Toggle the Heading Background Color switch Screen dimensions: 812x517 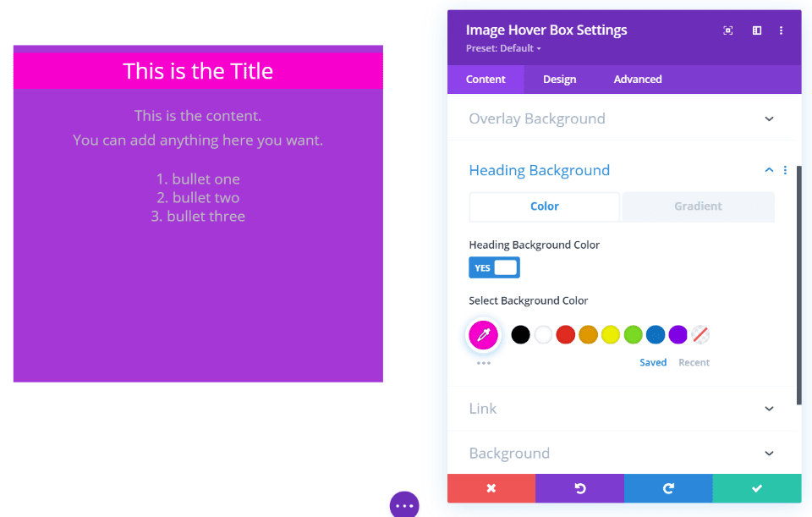[x=494, y=268]
